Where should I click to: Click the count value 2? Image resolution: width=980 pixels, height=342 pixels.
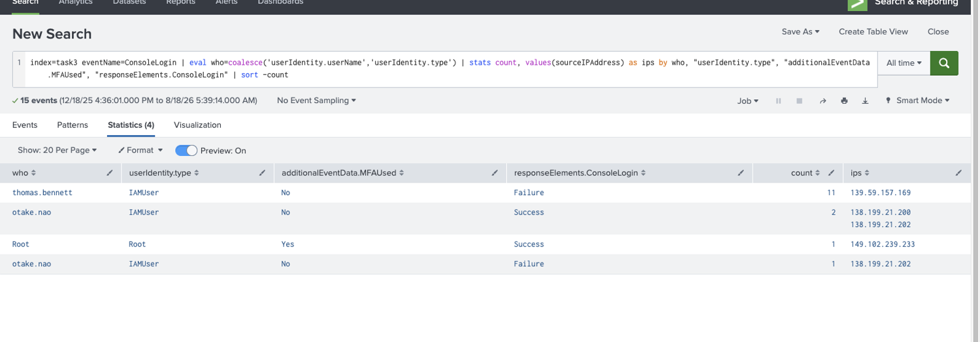point(834,212)
